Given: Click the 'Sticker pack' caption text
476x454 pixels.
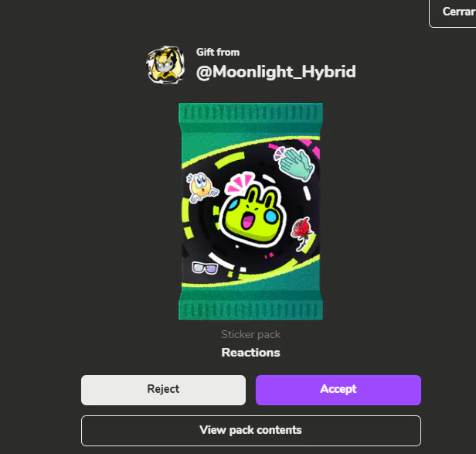Looking at the screenshot, I should [250, 335].
